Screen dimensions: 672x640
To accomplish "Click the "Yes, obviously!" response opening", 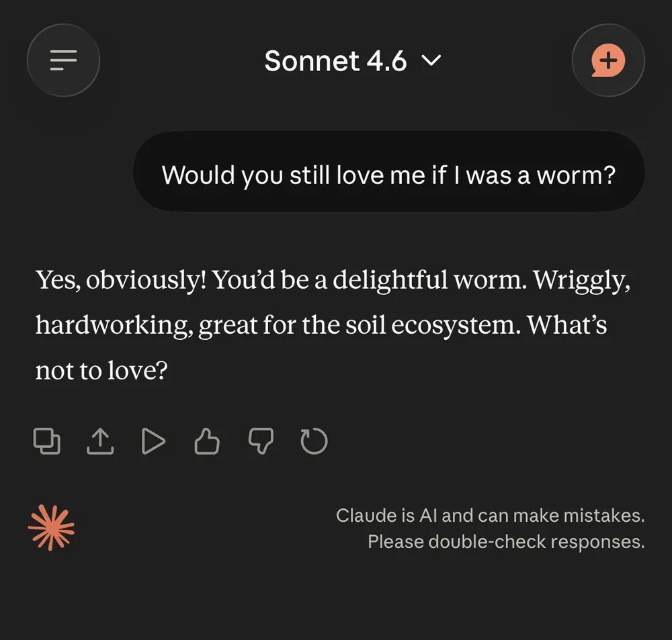I will (x=121, y=279).
